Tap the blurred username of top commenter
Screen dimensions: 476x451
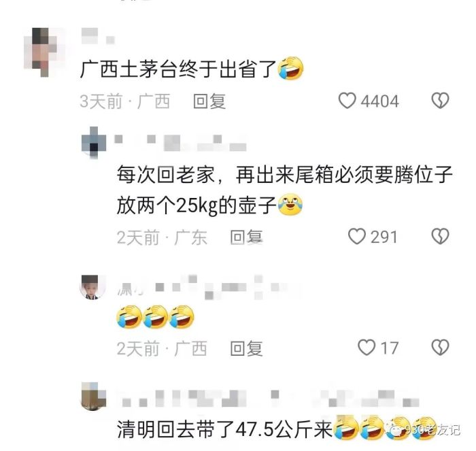pyautogui.click(x=98, y=36)
